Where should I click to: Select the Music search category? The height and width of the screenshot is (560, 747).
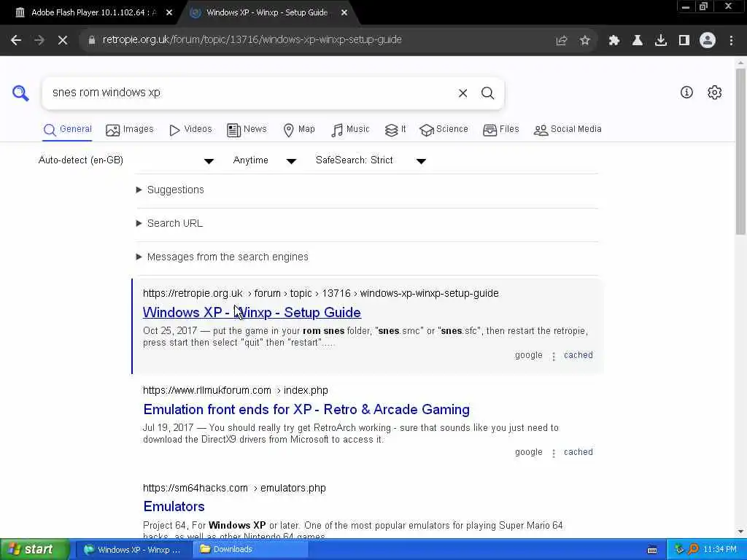(x=350, y=130)
